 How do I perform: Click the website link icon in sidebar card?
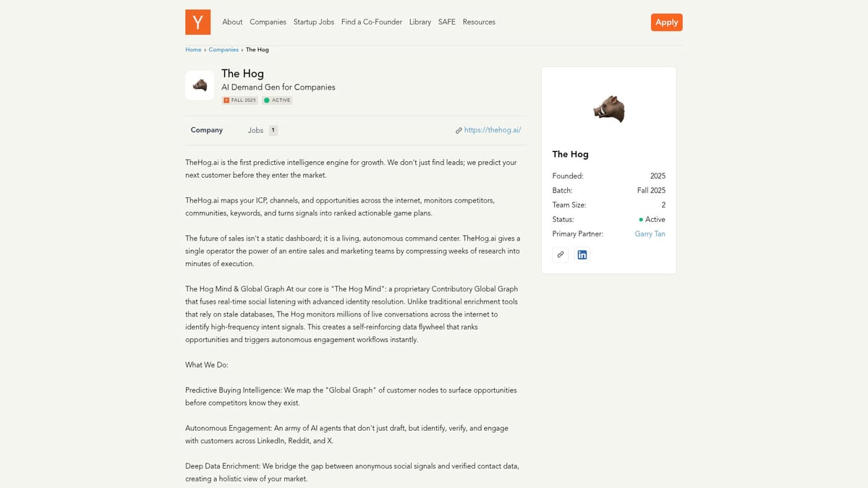tap(561, 254)
